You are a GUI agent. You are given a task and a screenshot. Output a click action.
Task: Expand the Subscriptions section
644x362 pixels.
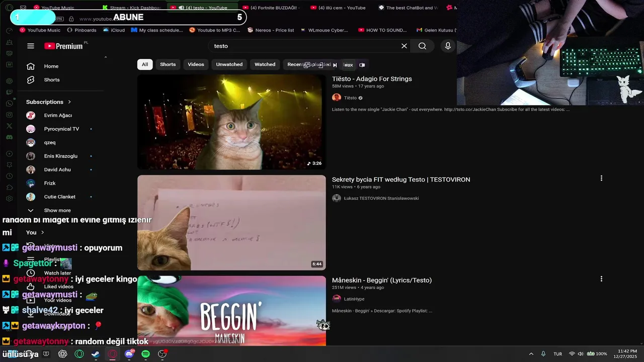click(x=49, y=102)
